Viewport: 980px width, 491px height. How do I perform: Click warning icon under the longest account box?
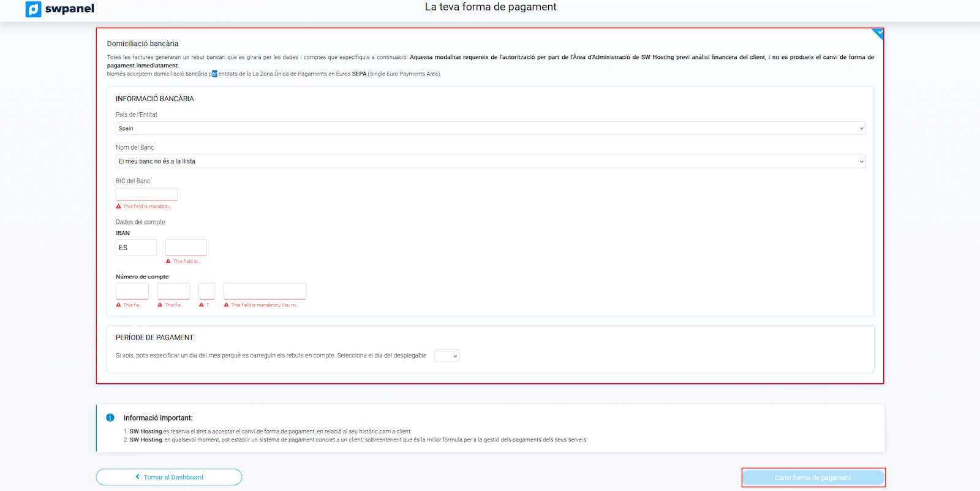227,305
